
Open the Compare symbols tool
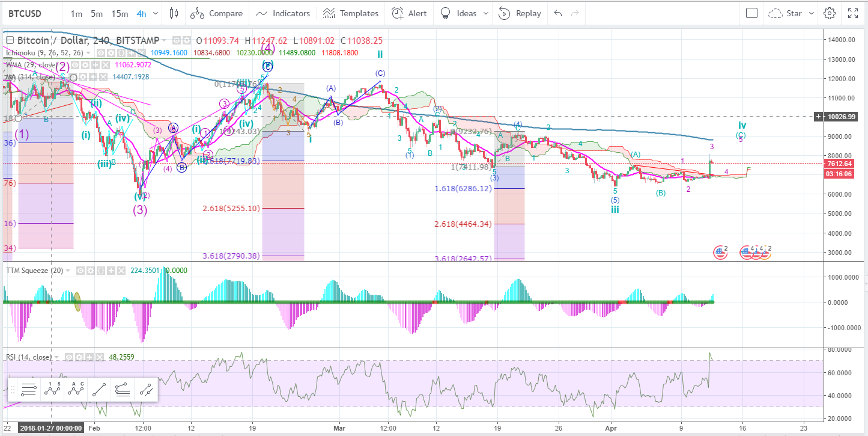pyautogui.click(x=217, y=13)
